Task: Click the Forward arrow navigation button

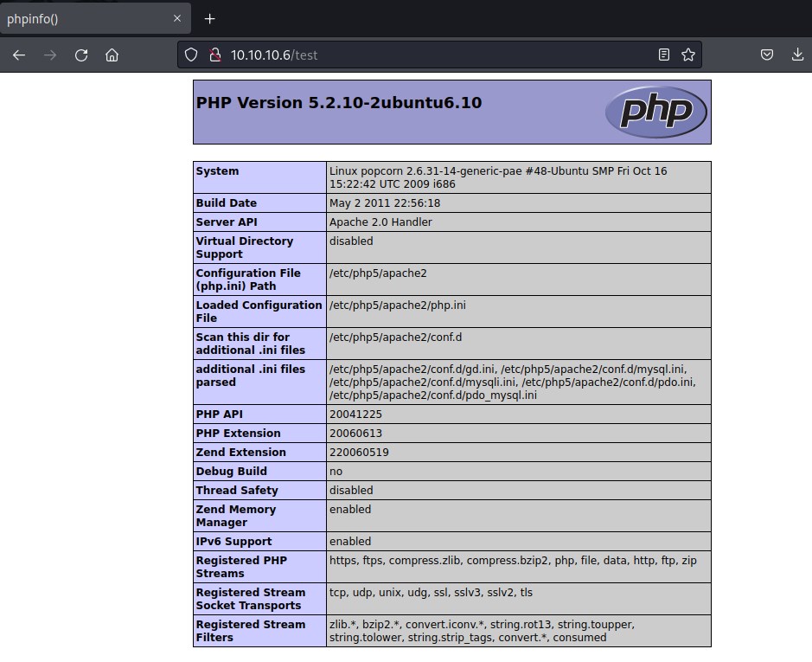Action: [x=50, y=55]
